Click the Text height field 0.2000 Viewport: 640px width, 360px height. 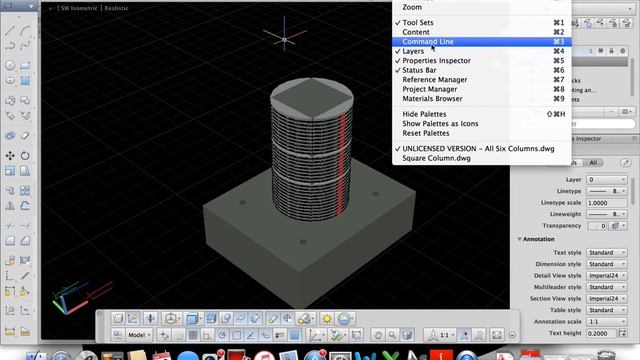pos(602,333)
